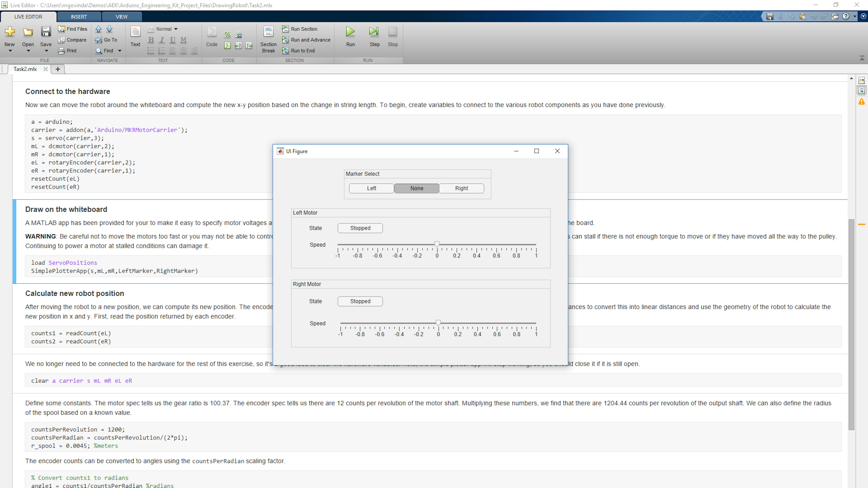Toggle bold text formatting
Image resolution: width=868 pixels, height=488 pixels.
[x=151, y=40]
